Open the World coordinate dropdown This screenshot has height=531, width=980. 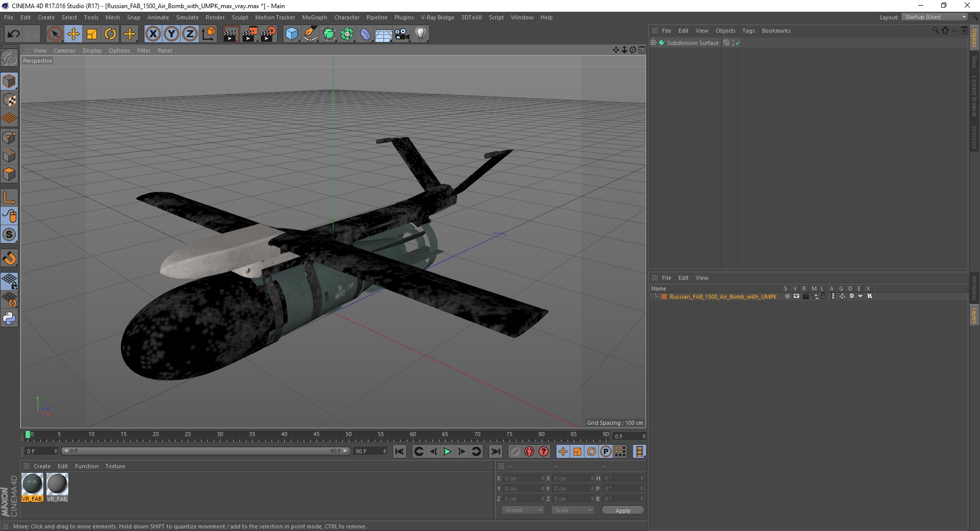[523, 510]
